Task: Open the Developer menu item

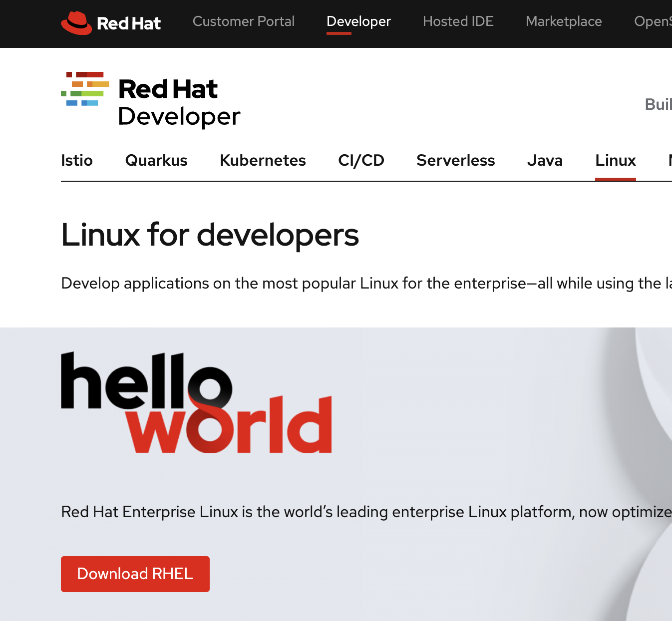Action: tap(358, 22)
